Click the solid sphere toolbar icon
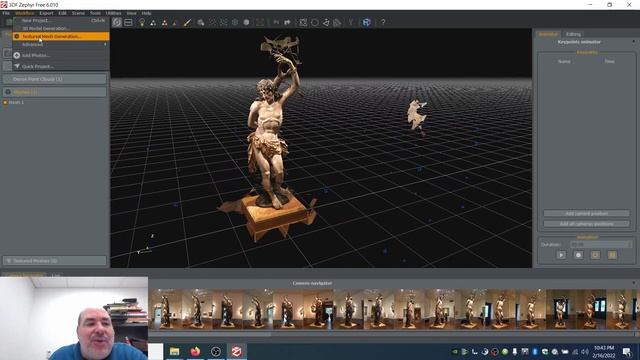 pos(246,22)
